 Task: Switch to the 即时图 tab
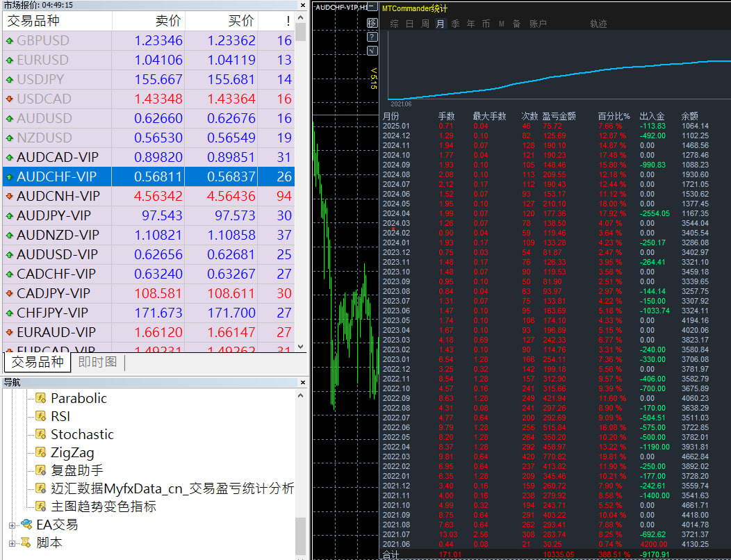tap(97, 362)
